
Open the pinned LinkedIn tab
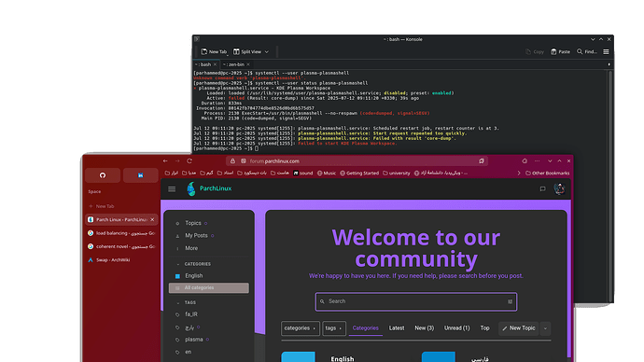(x=140, y=175)
